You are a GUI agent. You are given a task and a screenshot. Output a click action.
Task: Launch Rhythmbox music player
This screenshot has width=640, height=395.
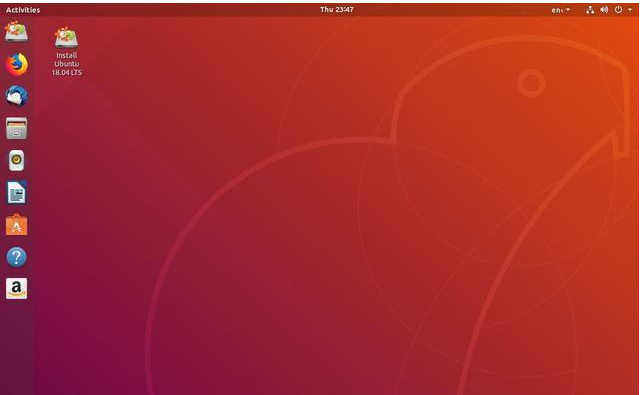(17, 160)
